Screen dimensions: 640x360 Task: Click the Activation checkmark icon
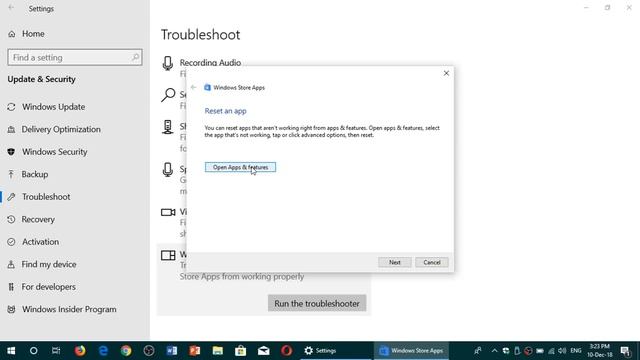pyautogui.click(x=11, y=242)
